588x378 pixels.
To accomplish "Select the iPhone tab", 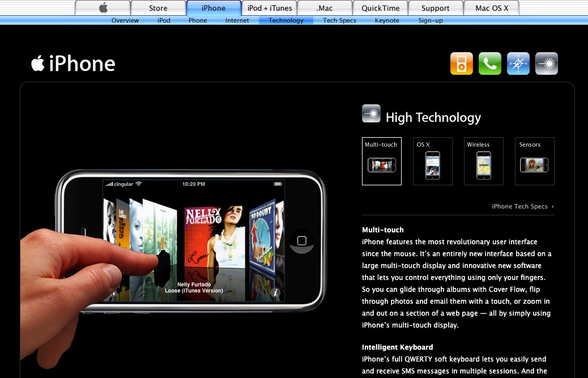I will 214,8.
